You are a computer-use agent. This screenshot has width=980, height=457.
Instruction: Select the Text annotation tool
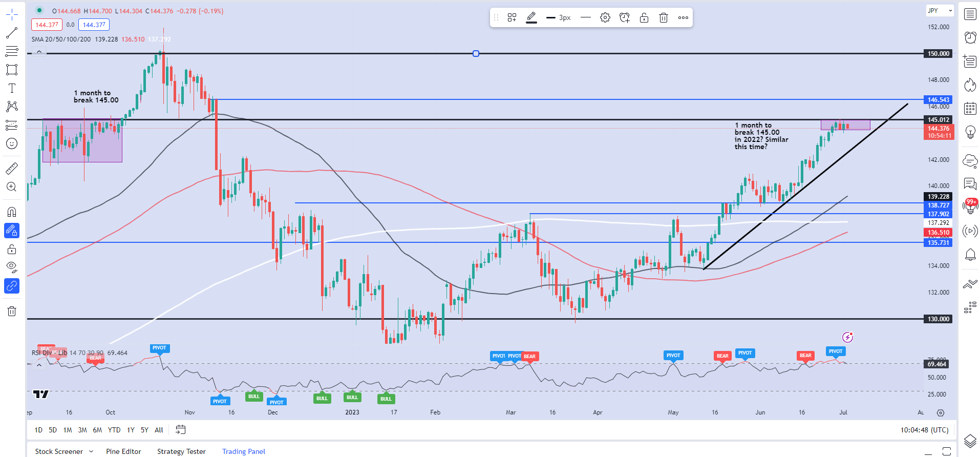[x=12, y=88]
